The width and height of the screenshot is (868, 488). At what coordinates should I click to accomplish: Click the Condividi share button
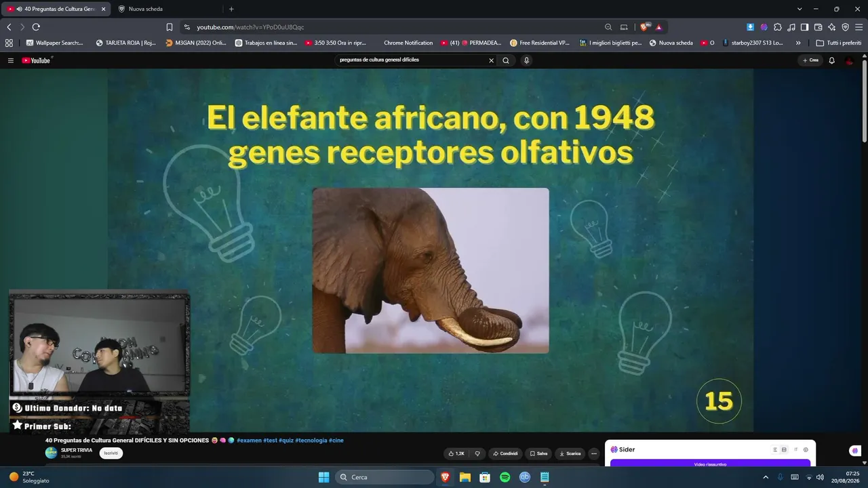(505, 453)
